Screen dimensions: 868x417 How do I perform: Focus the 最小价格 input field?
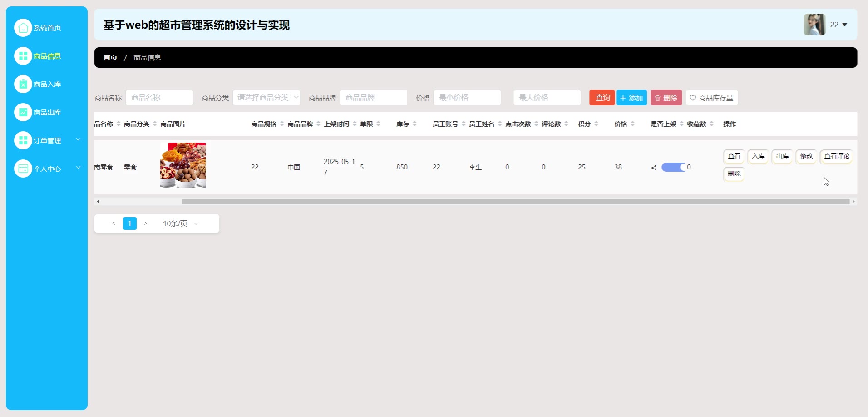[467, 98]
